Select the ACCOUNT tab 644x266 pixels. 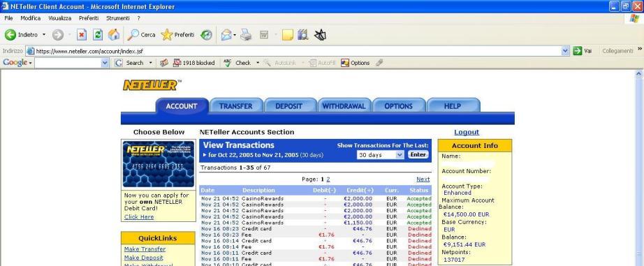tap(182, 105)
